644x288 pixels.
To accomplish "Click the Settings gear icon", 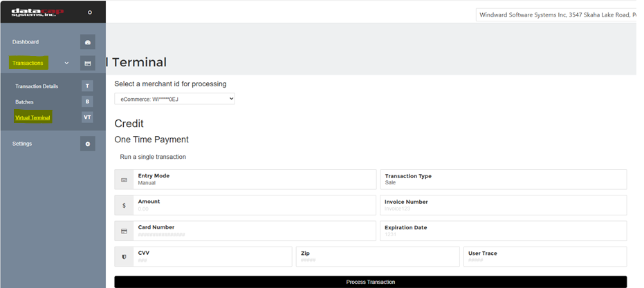I will (x=87, y=144).
